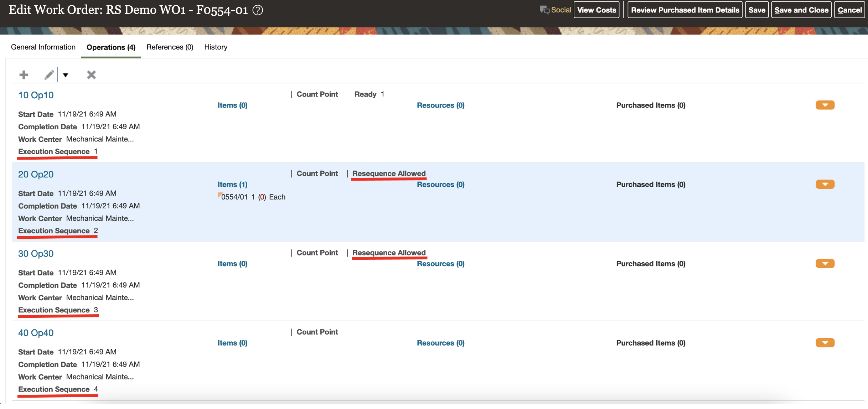Open operation 20 Op20 link
The height and width of the screenshot is (409, 868).
36,174
